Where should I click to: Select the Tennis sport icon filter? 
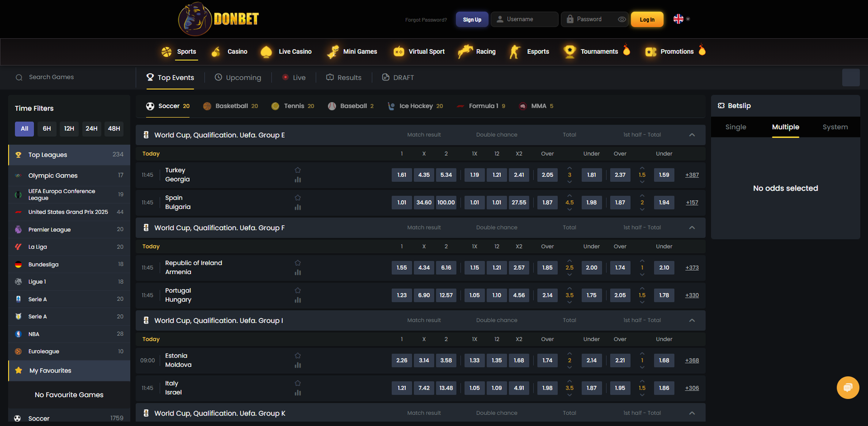(292, 106)
